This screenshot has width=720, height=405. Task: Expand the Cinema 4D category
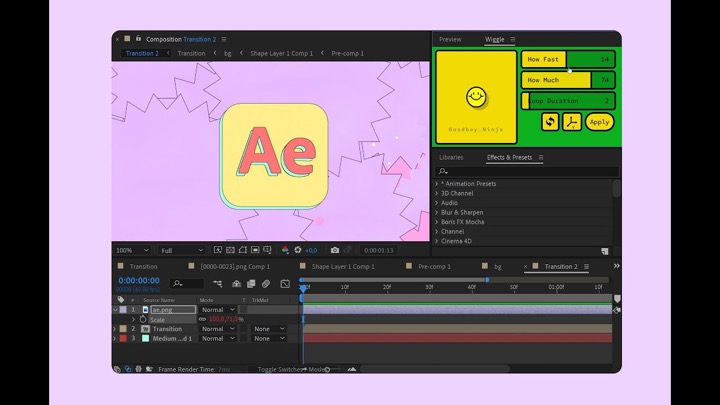point(436,241)
